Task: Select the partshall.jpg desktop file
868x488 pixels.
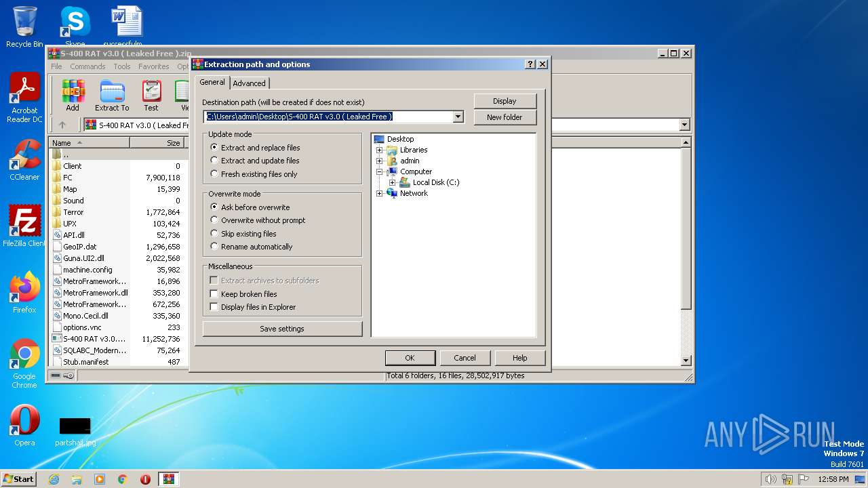Action: pos(75,432)
